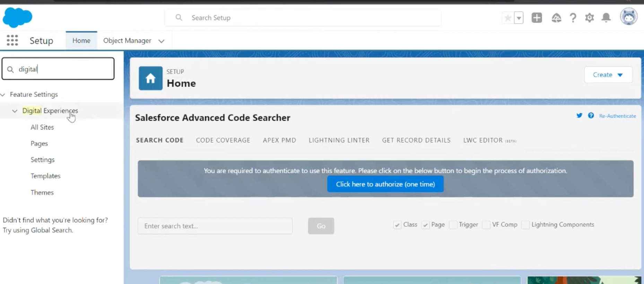This screenshot has height=284, width=644.
Task: Switch to the Object Manager tab
Action: 127,41
